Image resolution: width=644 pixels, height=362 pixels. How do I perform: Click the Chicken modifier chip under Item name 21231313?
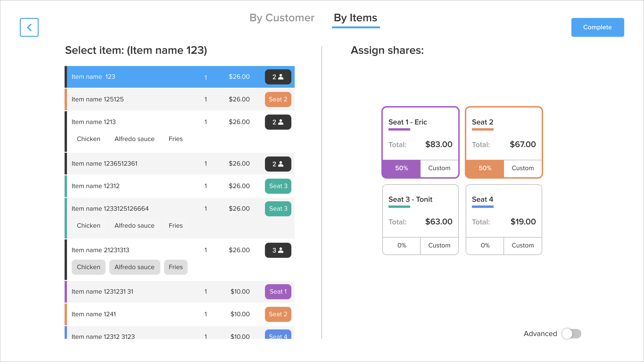point(88,267)
